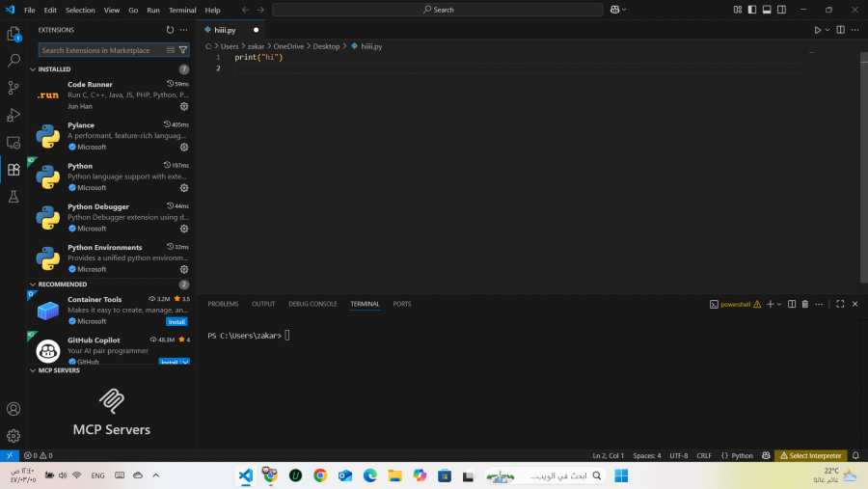The image size is (868, 489).
Task: Open Python Debugger manage gear
Action: (184, 229)
